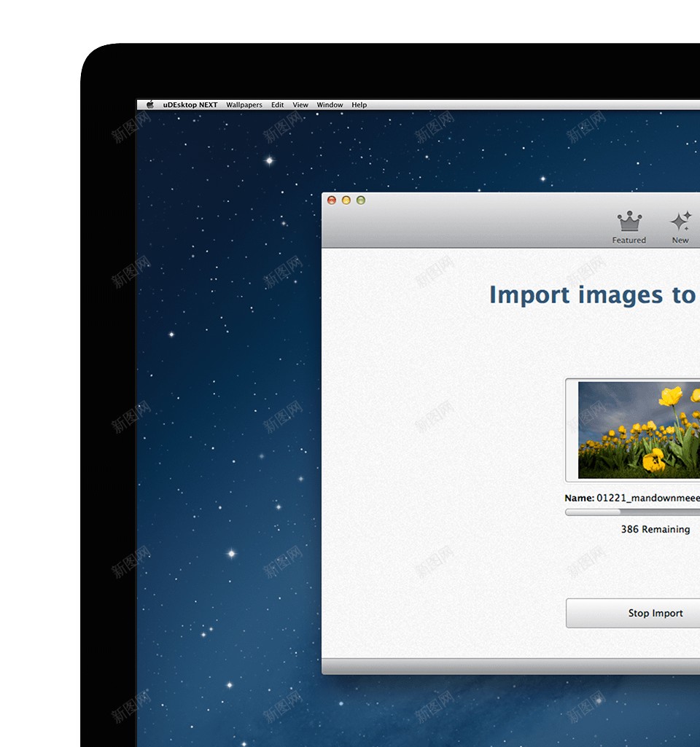
Task: Open the uDEsktop NEXT application menu
Action: coord(190,105)
